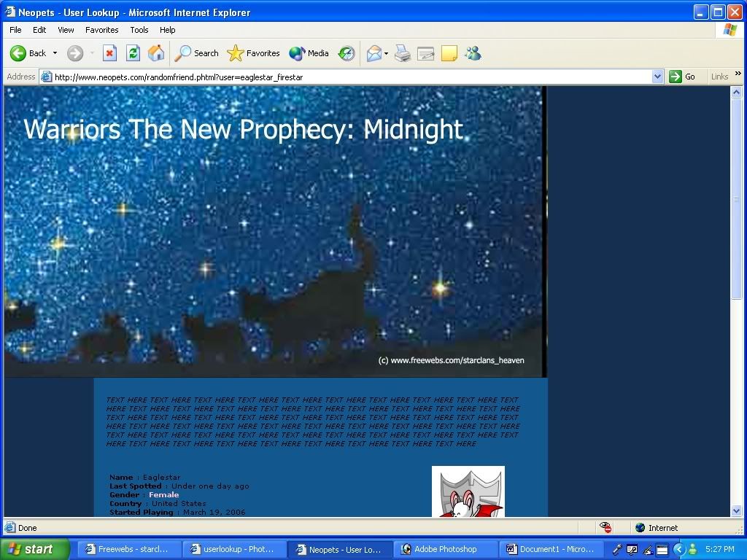Expand the Mail button dropdown arrow
This screenshot has height=560, width=747.
386,53
